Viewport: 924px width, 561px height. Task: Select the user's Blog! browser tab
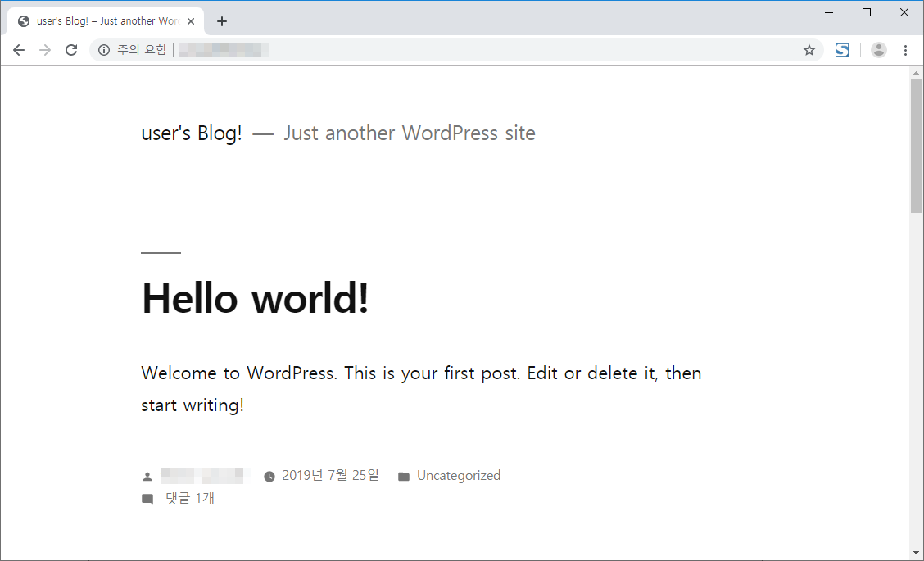[x=106, y=21]
